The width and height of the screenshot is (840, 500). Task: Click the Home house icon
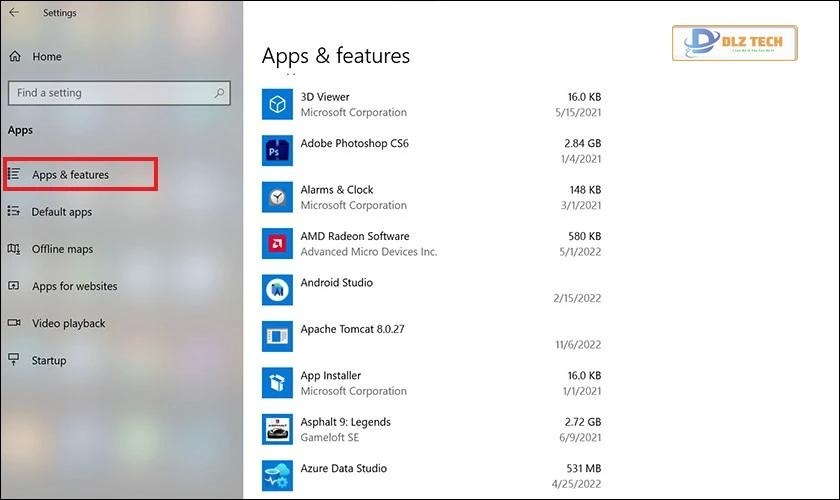point(15,56)
